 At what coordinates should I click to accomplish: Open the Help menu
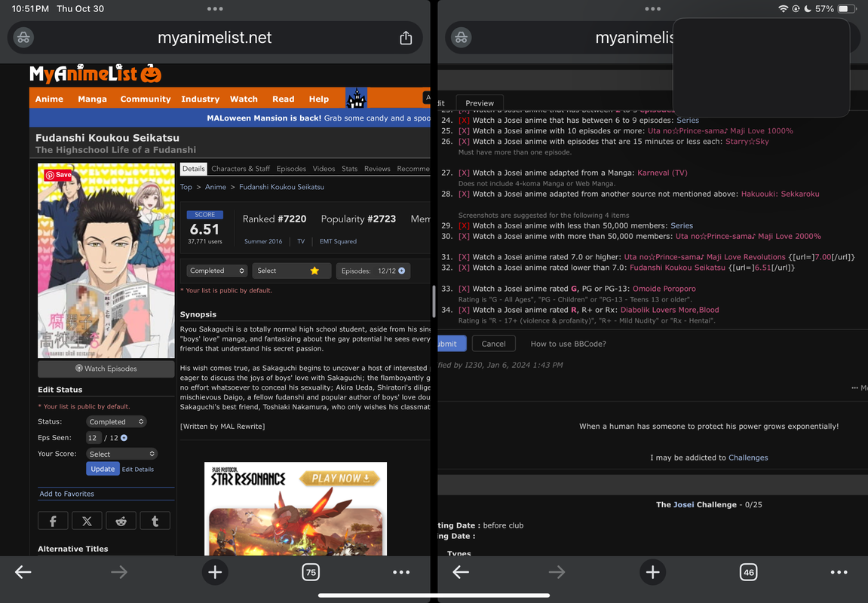[x=319, y=99]
